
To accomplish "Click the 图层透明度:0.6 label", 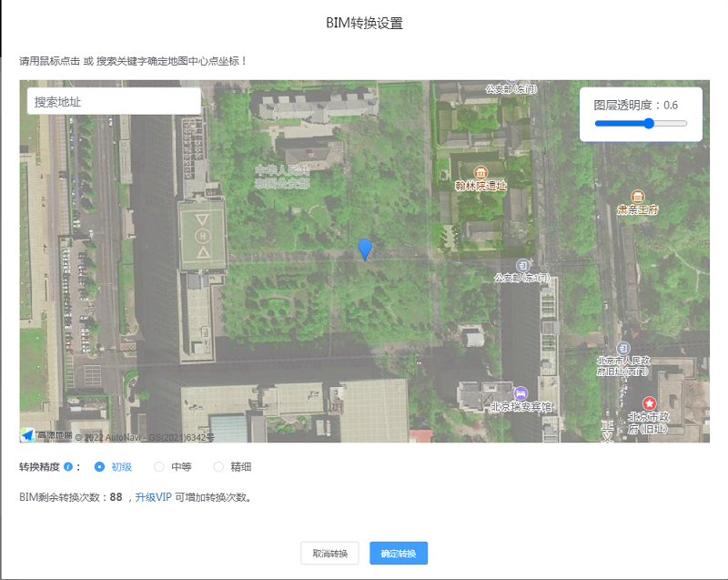I will point(635,106).
